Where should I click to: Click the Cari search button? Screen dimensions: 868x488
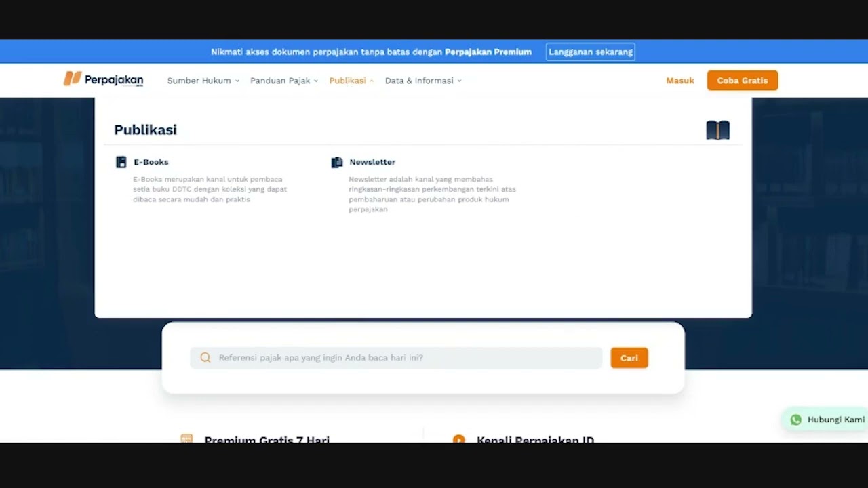coord(629,358)
